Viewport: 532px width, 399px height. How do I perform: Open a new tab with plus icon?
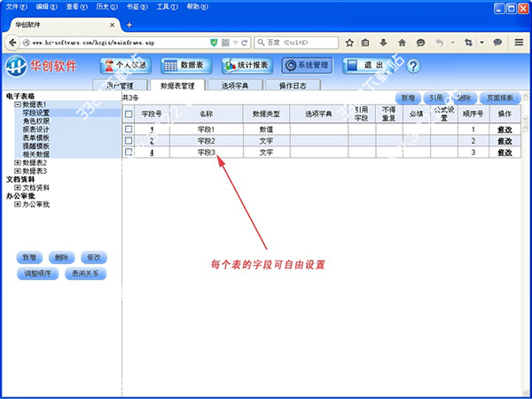(x=129, y=25)
